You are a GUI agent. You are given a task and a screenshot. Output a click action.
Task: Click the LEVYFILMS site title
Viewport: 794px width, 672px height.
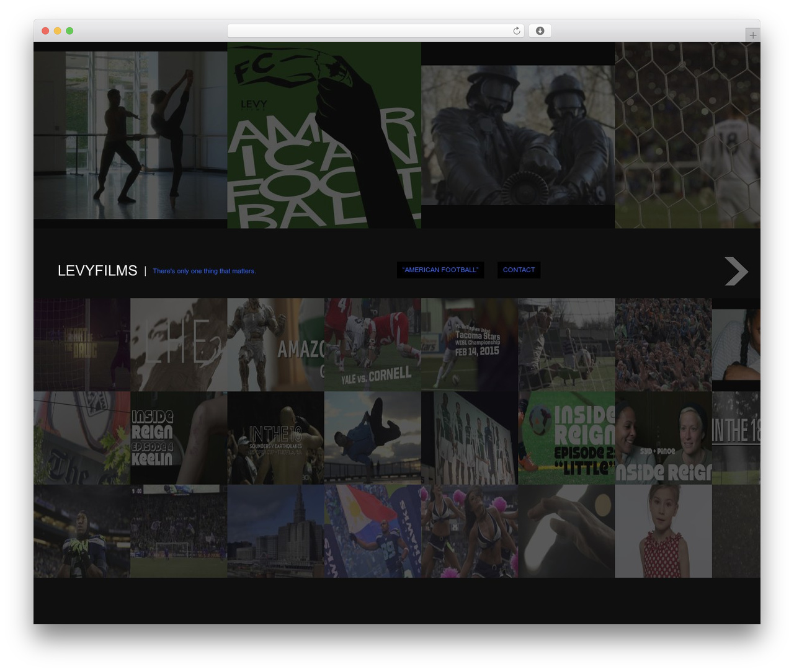click(x=97, y=271)
